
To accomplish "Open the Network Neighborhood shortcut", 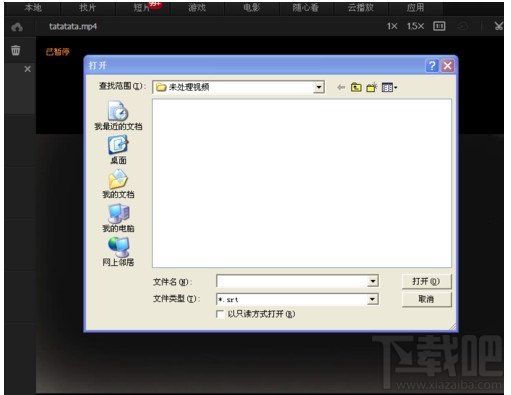I will [118, 252].
